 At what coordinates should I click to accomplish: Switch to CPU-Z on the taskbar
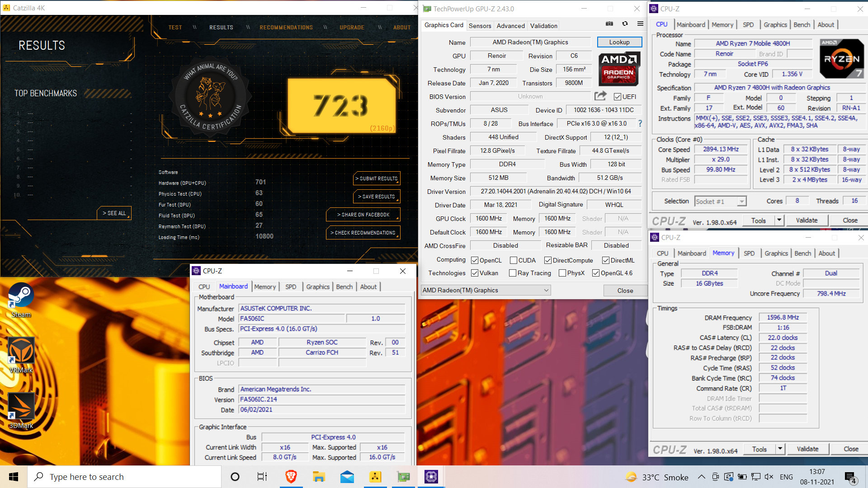pyautogui.click(x=431, y=477)
